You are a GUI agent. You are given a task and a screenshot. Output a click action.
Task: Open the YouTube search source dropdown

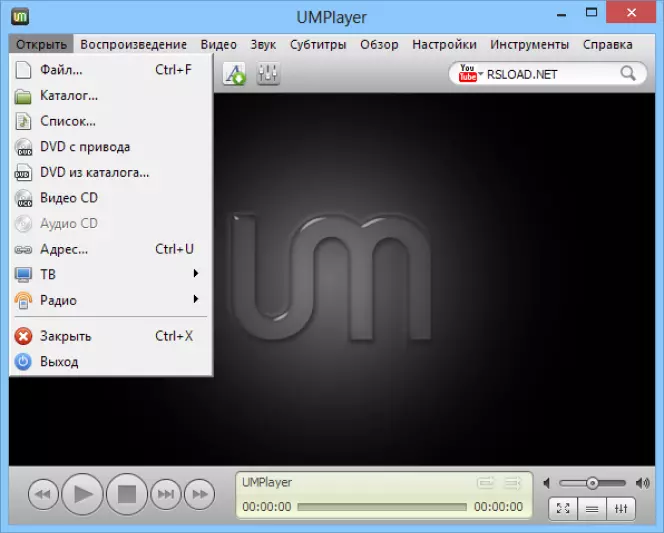click(470, 74)
